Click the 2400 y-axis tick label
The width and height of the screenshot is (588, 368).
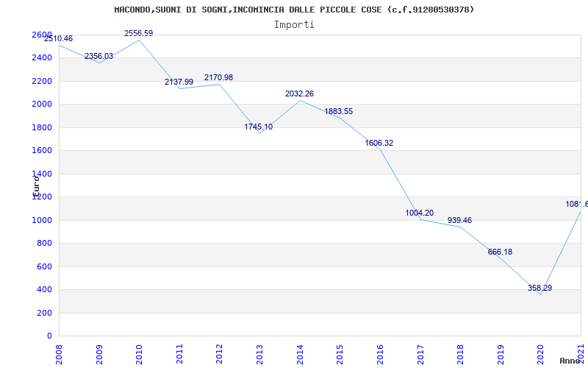pyautogui.click(x=42, y=58)
